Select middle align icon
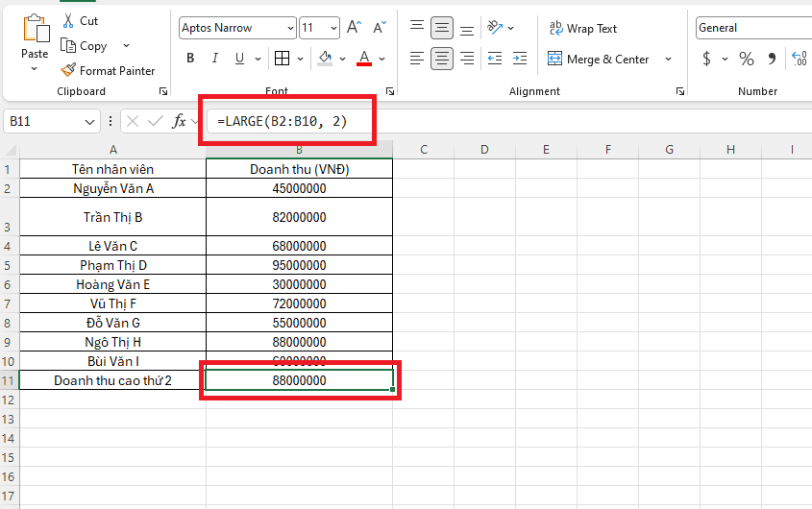Image resolution: width=812 pixels, height=509 pixels. point(442,28)
